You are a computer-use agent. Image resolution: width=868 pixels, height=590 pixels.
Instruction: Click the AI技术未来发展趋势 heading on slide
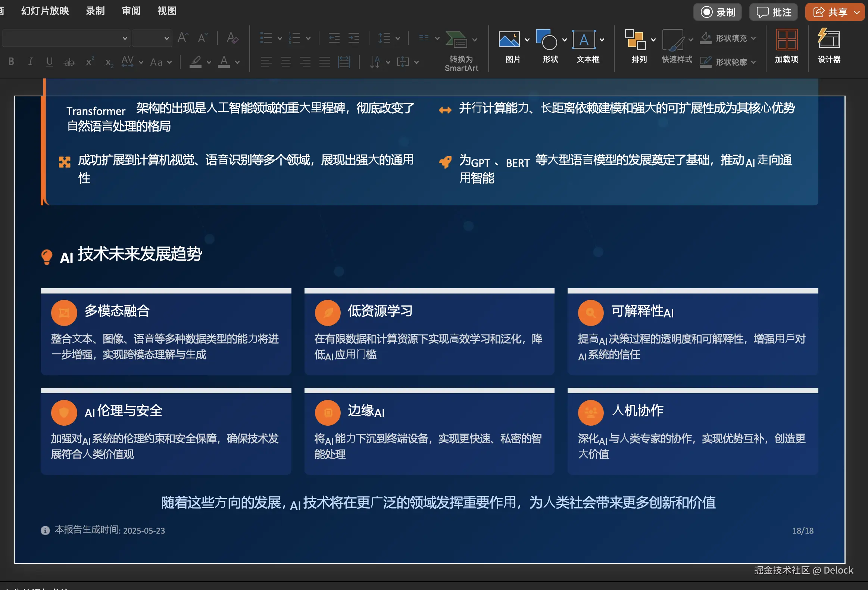131,255
